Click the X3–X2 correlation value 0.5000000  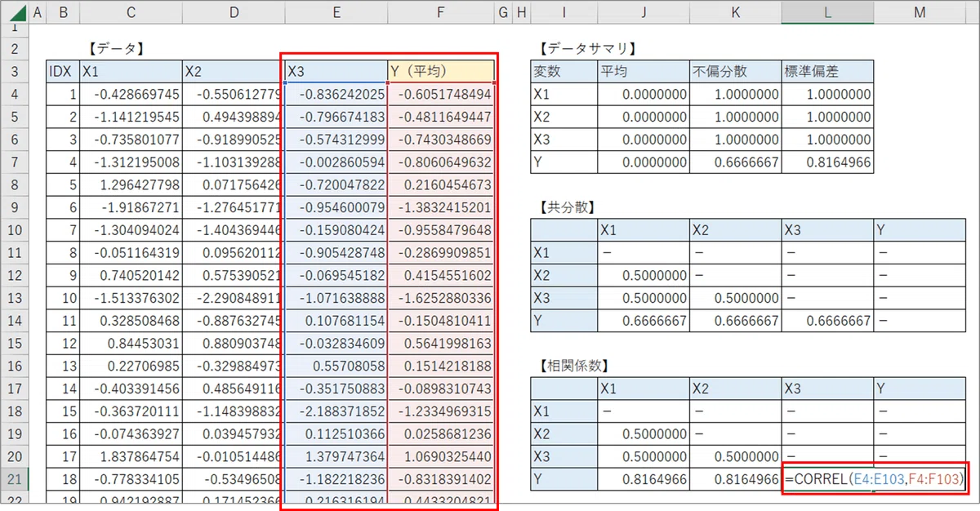[735, 455]
